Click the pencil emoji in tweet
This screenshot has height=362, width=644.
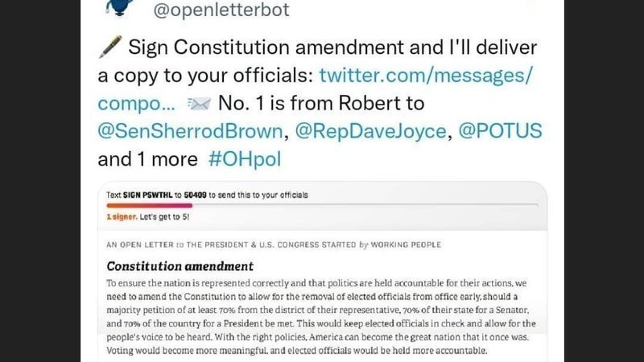click(x=109, y=47)
